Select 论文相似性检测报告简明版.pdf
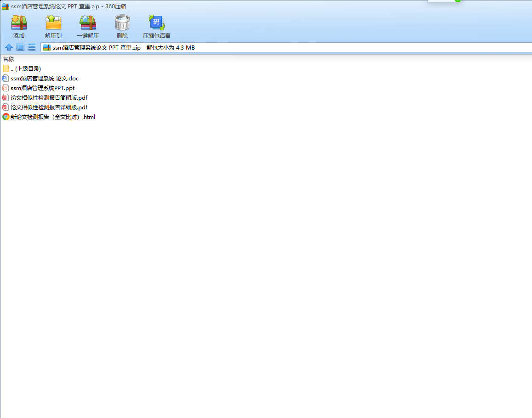 click(49, 98)
